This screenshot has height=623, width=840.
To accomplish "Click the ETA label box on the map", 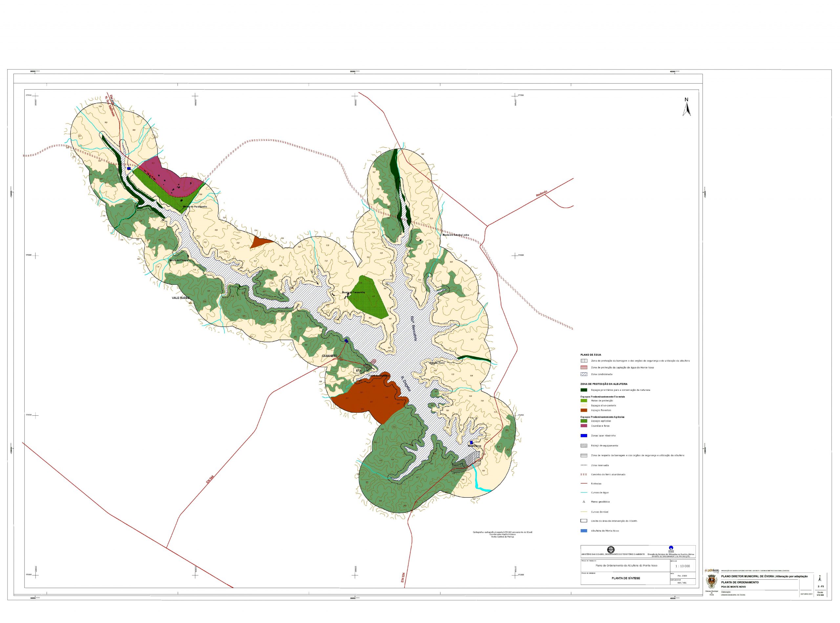I will click(x=359, y=371).
